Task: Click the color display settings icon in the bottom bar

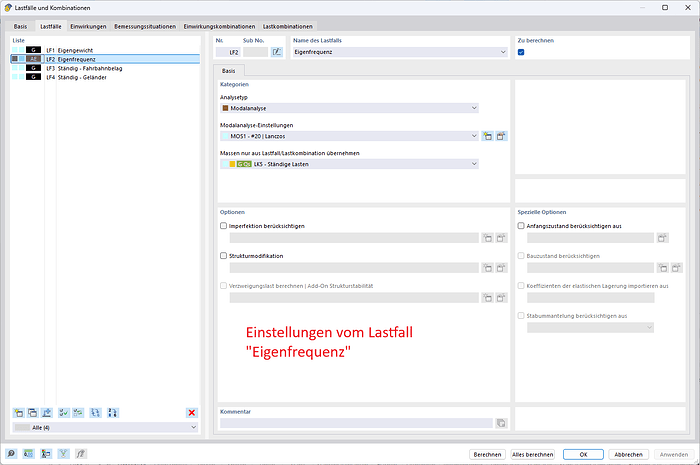Action: 46,454
